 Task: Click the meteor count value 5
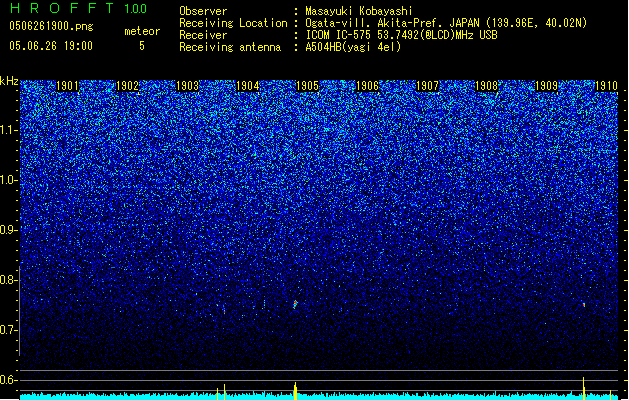click(x=142, y=46)
